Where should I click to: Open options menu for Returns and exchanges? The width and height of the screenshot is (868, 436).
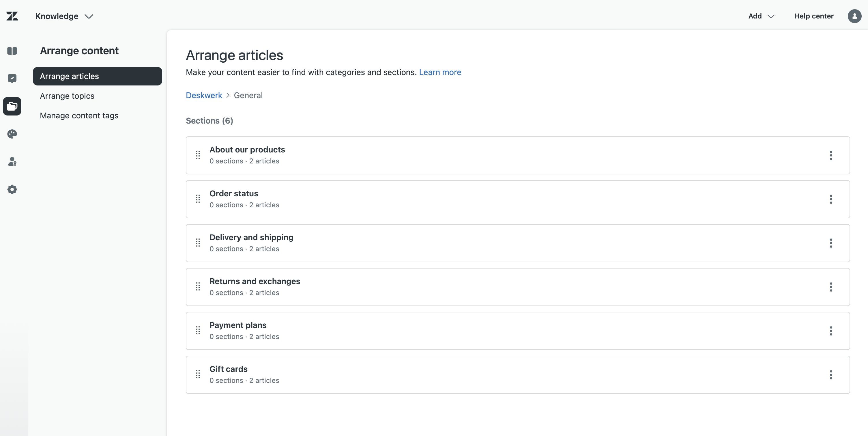coord(830,287)
